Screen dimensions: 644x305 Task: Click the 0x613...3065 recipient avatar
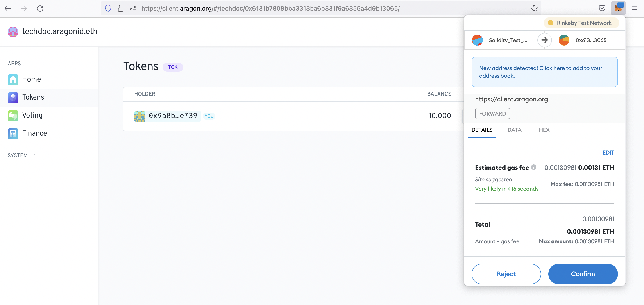point(564,40)
